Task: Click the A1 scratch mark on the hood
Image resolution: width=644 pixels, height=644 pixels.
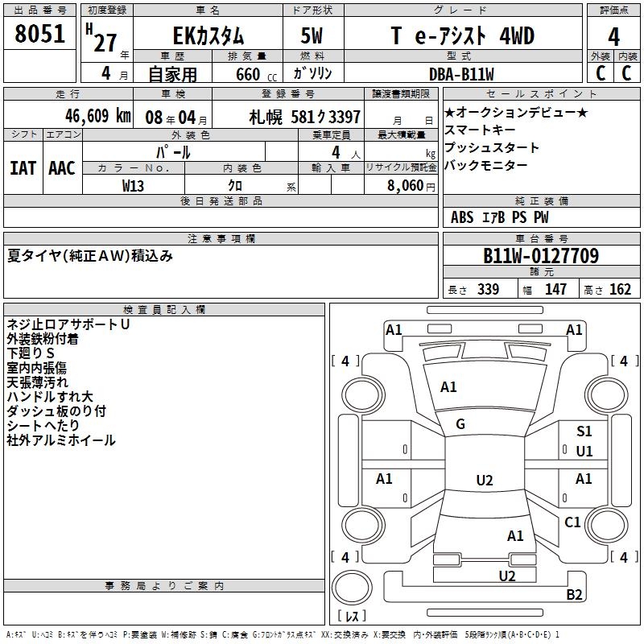Action: tap(448, 387)
